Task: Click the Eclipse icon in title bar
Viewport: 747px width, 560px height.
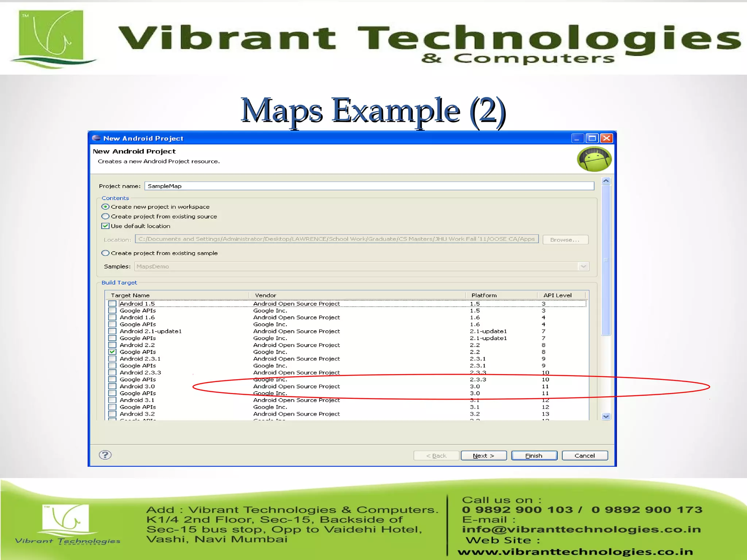Action: tap(96, 138)
